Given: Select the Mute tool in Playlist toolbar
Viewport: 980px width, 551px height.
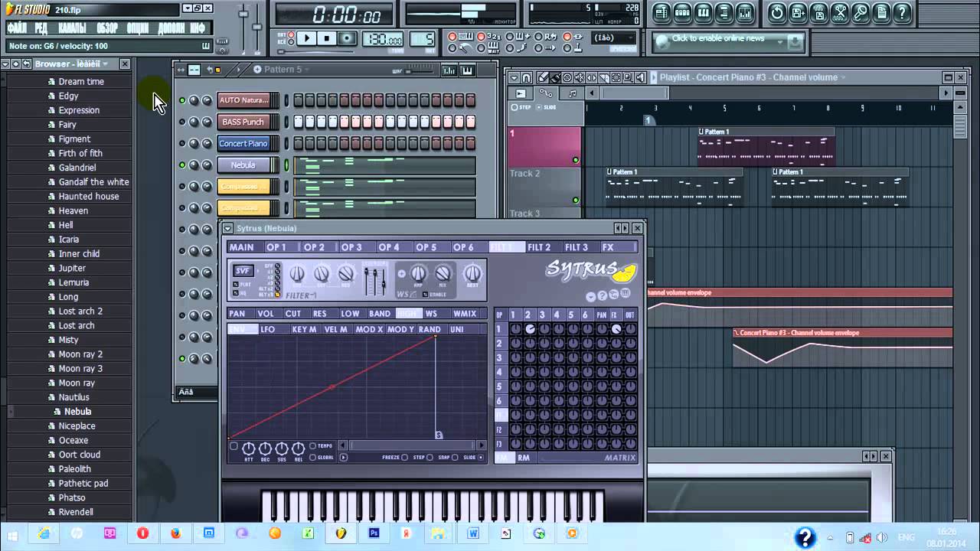Looking at the screenshot, I should coord(580,77).
